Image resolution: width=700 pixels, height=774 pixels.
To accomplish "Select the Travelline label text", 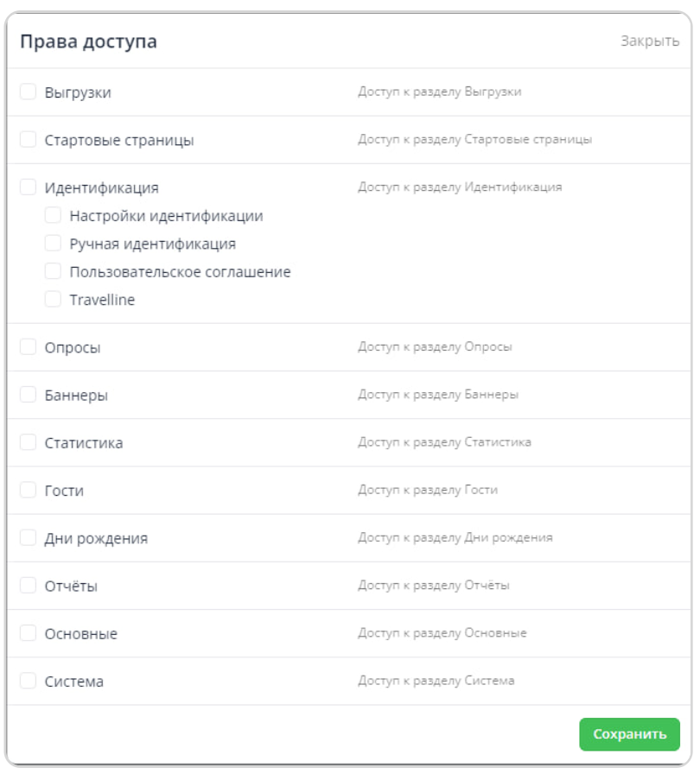I will [102, 300].
